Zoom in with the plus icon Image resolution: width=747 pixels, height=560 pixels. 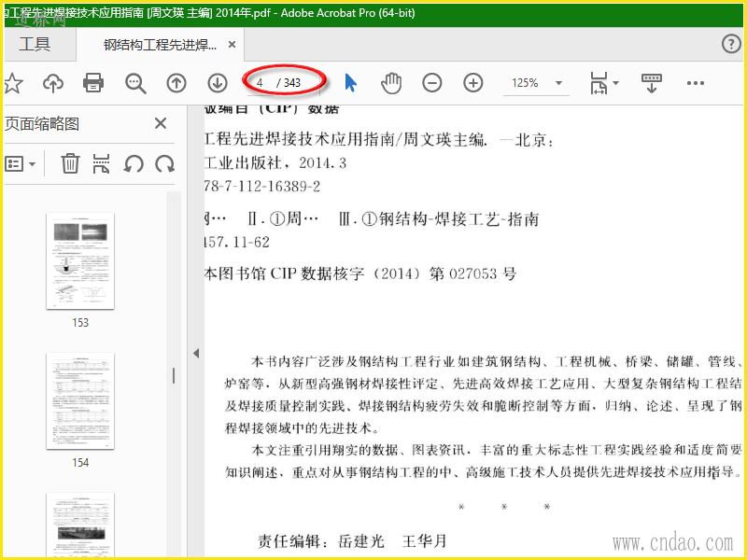click(x=473, y=83)
